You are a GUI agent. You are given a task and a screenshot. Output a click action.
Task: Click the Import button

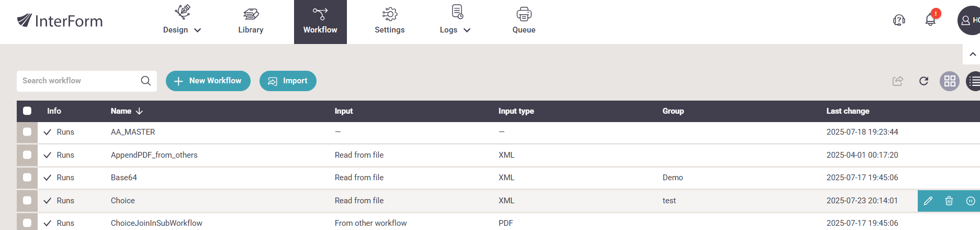click(288, 81)
